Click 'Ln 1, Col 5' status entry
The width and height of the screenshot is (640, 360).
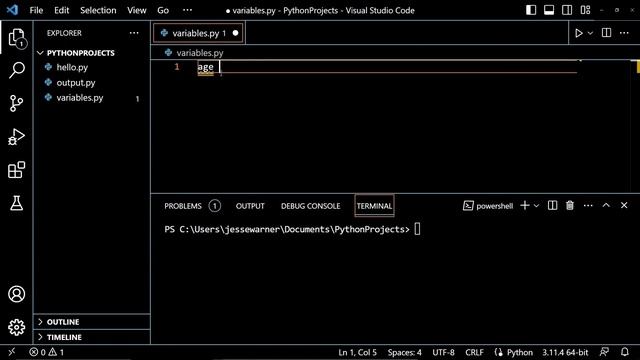point(357,352)
